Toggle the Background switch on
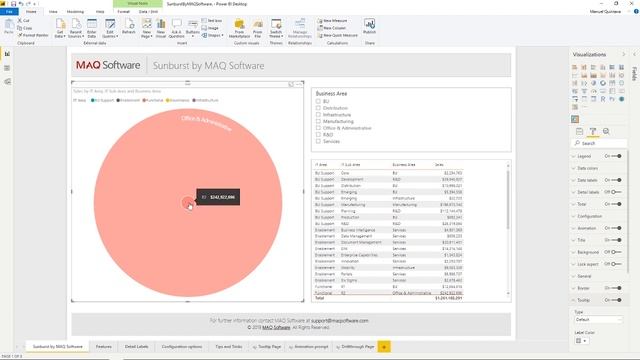This screenshot has height=360, width=640. point(616,252)
